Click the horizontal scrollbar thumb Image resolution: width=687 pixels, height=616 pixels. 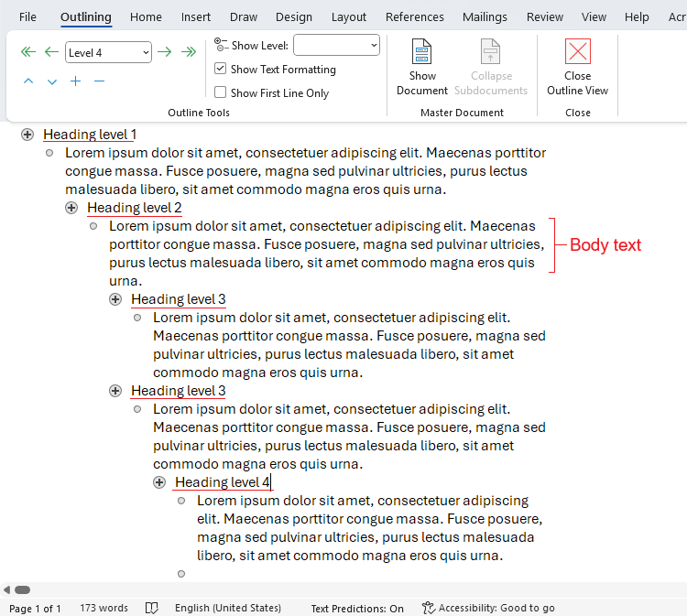(22, 590)
